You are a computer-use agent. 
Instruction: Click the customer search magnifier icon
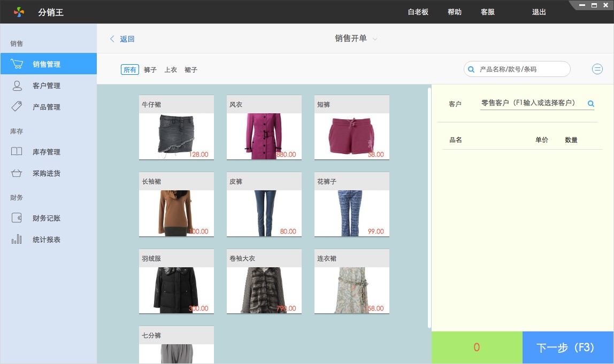591,104
